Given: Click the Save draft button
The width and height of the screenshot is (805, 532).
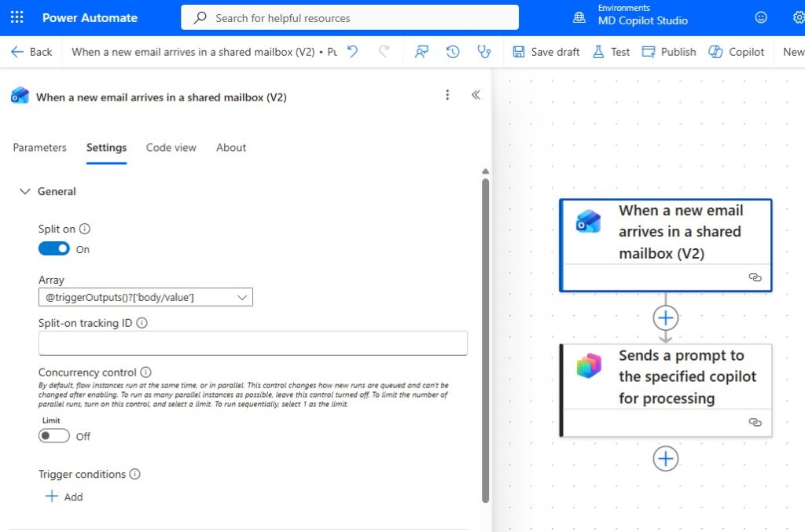Looking at the screenshot, I should [x=546, y=52].
